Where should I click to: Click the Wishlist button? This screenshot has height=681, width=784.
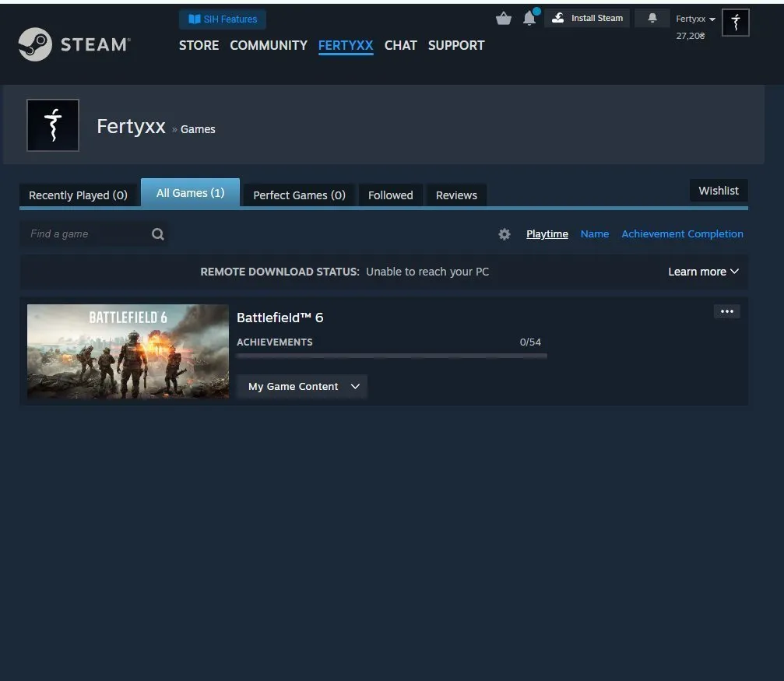click(x=719, y=191)
